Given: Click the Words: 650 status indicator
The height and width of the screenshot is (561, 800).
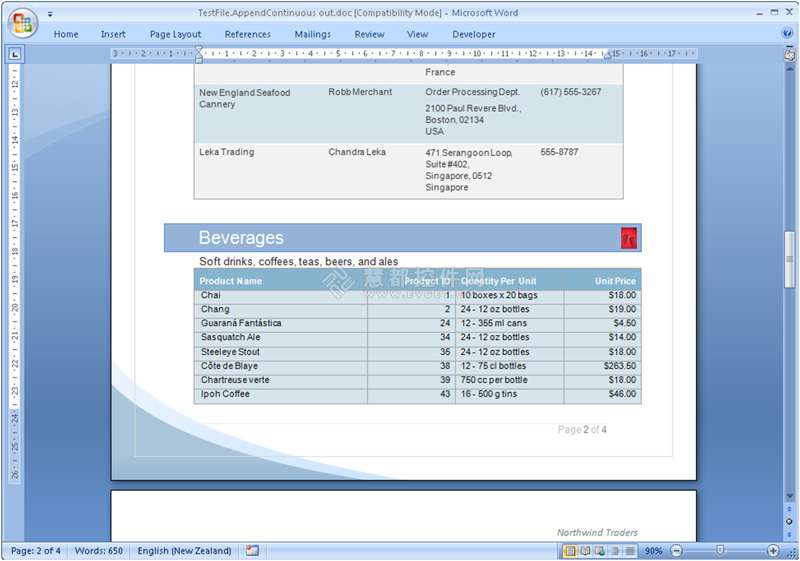Looking at the screenshot, I should [x=98, y=551].
